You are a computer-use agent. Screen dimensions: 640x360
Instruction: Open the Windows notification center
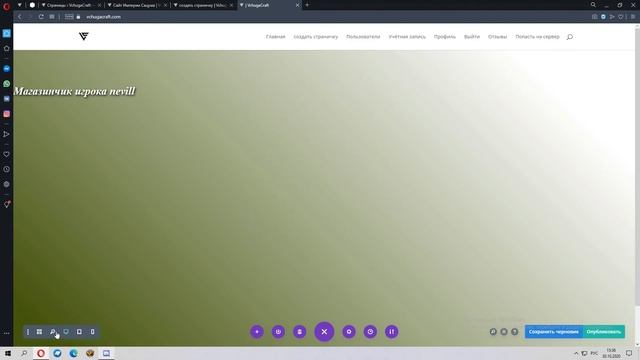[629, 353]
